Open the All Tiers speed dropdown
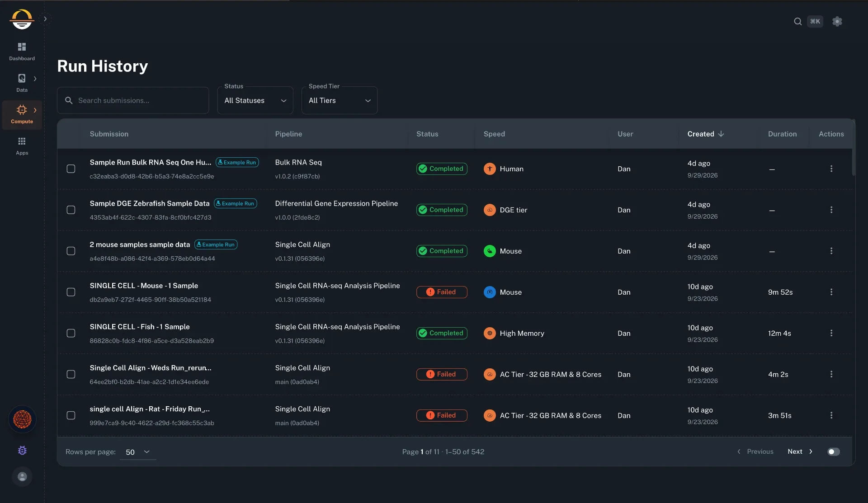Viewport: 868px width, 503px height. pyautogui.click(x=339, y=100)
